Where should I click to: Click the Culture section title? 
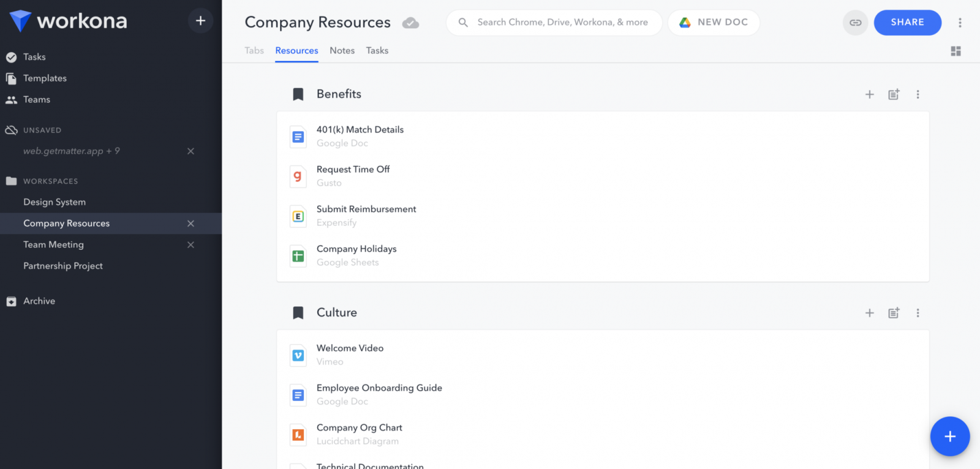point(336,313)
